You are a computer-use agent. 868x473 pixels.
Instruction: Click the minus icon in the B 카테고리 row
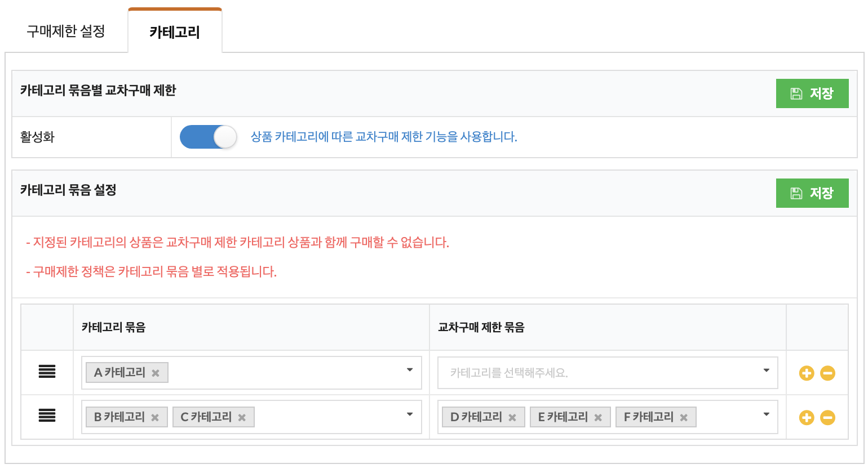pyautogui.click(x=827, y=418)
